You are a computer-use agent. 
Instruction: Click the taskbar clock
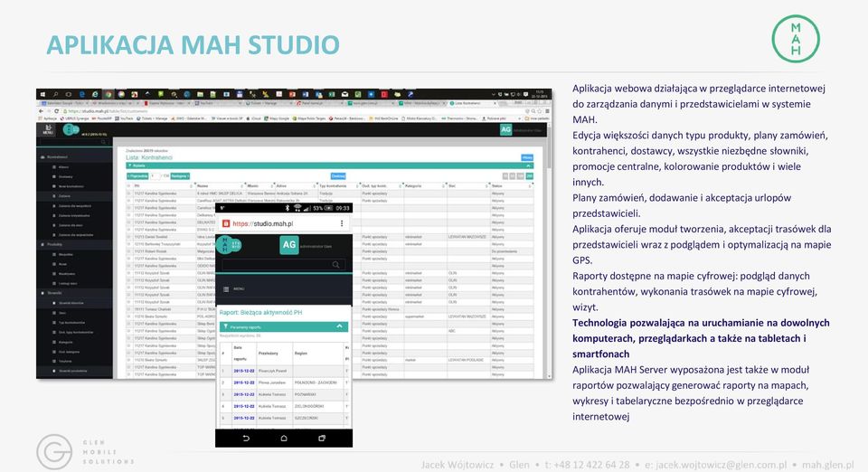pos(540,94)
